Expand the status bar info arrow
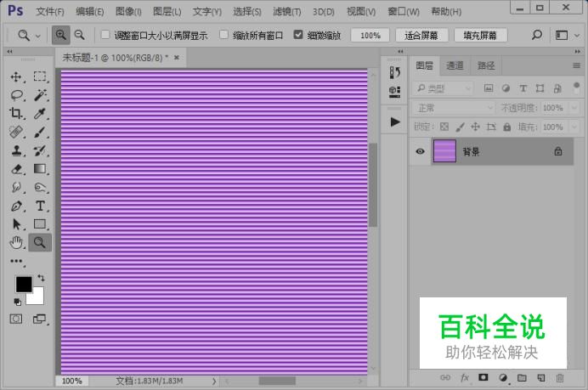The width and height of the screenshot is (588, 390). 214,381
